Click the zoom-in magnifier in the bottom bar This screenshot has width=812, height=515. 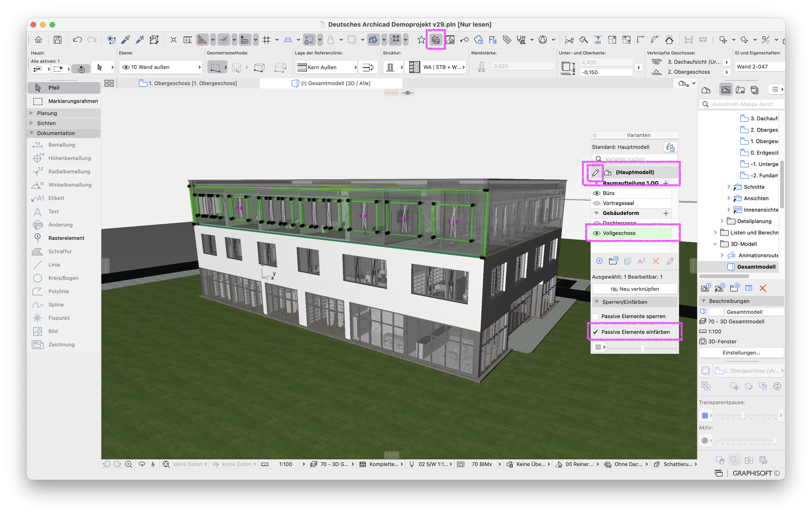(x=128, y=464)
